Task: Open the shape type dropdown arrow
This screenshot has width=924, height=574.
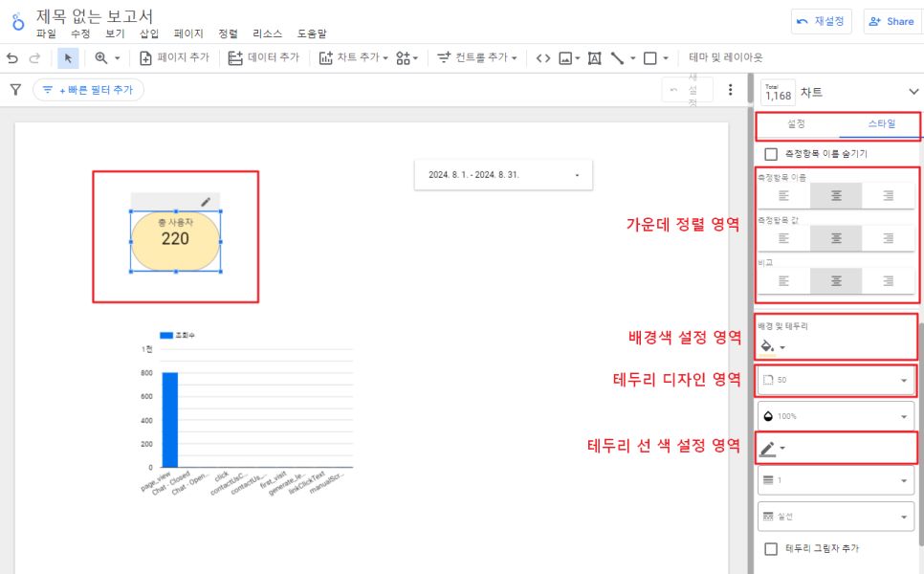Action: (666, 57)
